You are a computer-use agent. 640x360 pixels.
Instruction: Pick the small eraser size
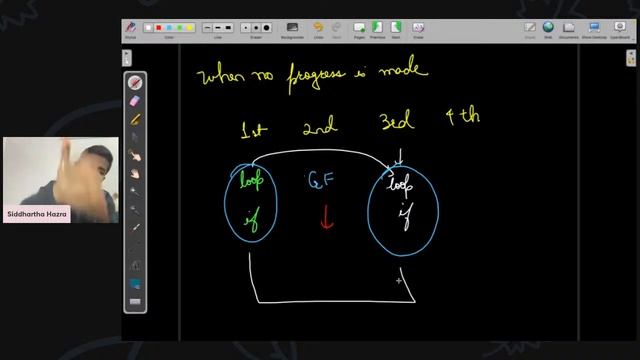pos(245,28)
